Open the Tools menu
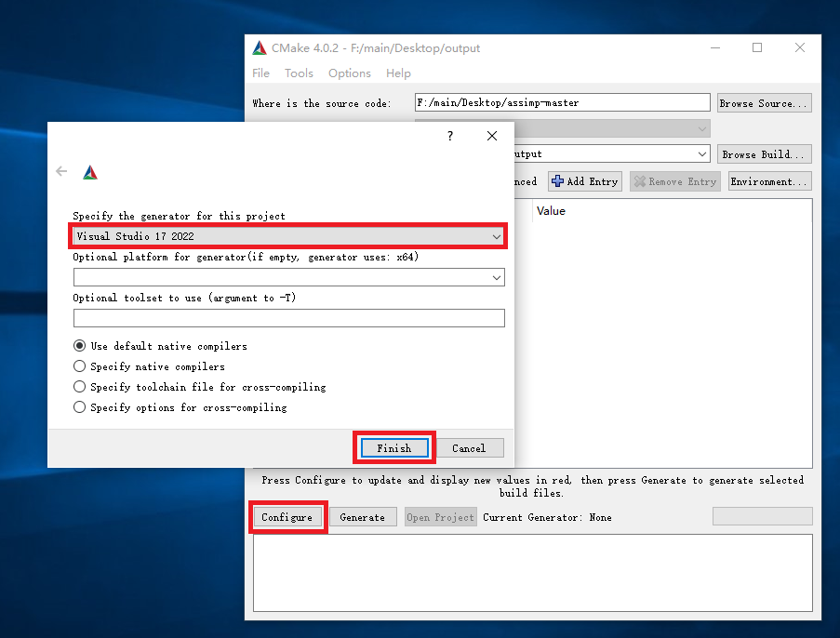 (299, 73)
